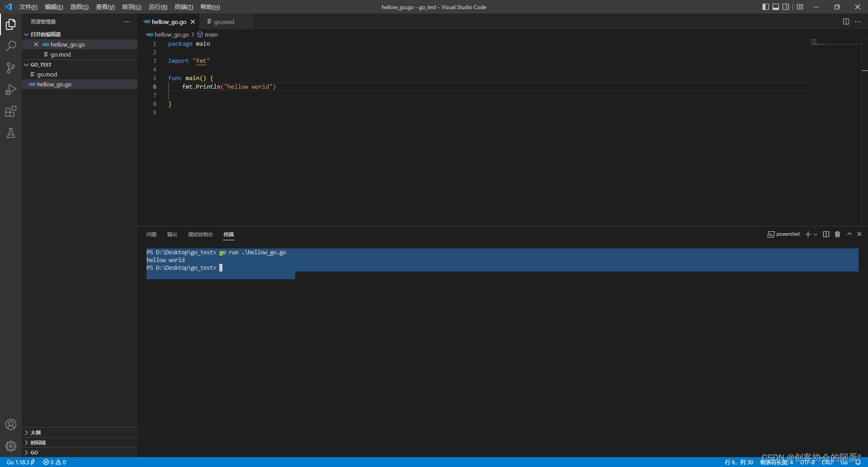Open the Extensions view
This screenshot has height=467, width=868.
click(x=11, y=111)
